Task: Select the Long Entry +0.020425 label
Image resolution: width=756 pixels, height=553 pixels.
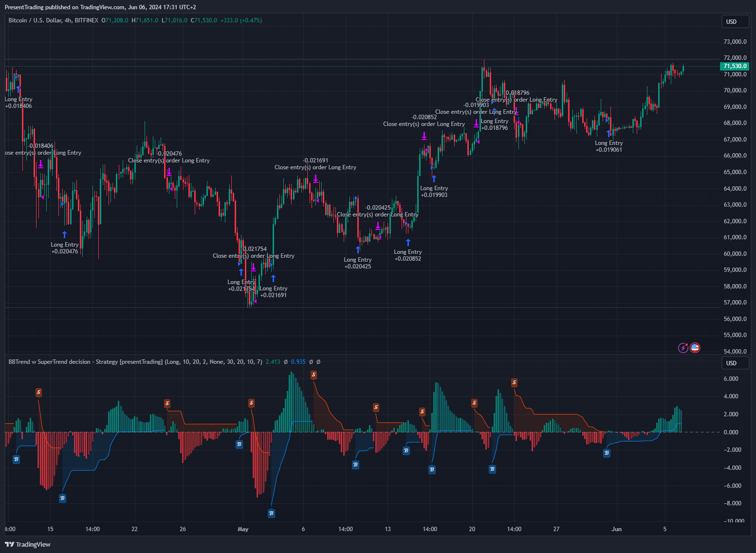Action: [x=358, y=263]
